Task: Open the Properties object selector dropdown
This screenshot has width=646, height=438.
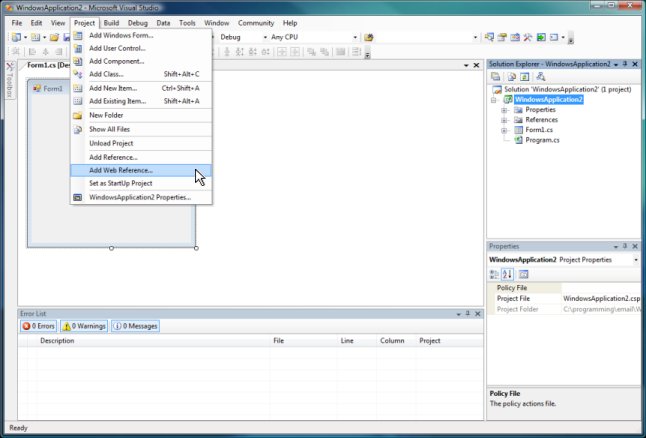Action: [x=636, y=260]
